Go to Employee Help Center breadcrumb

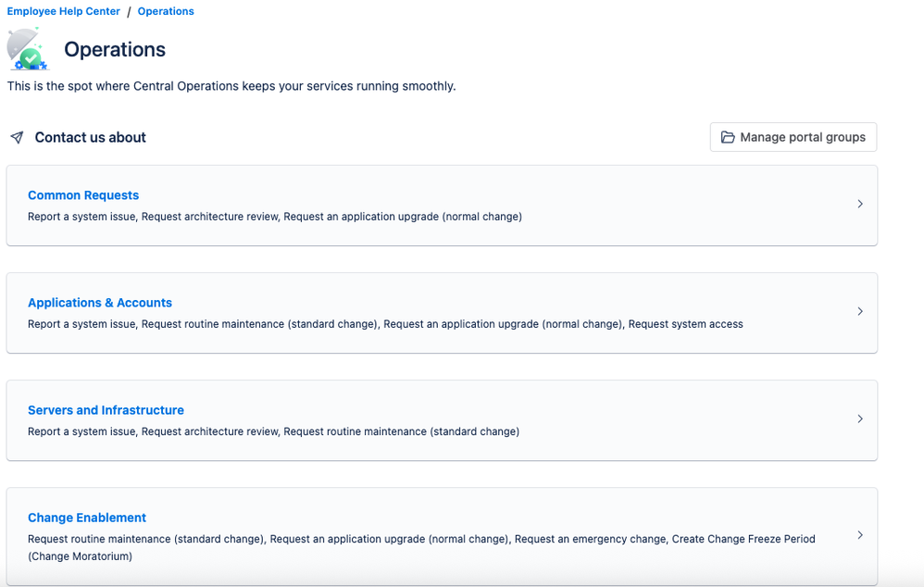click(x=63, y=11)
